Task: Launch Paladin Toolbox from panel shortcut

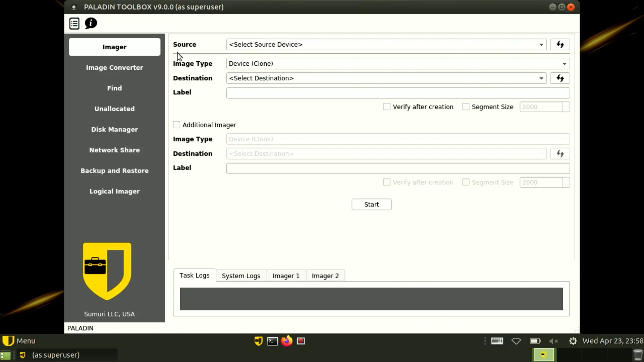Action: tap(258, 341)
